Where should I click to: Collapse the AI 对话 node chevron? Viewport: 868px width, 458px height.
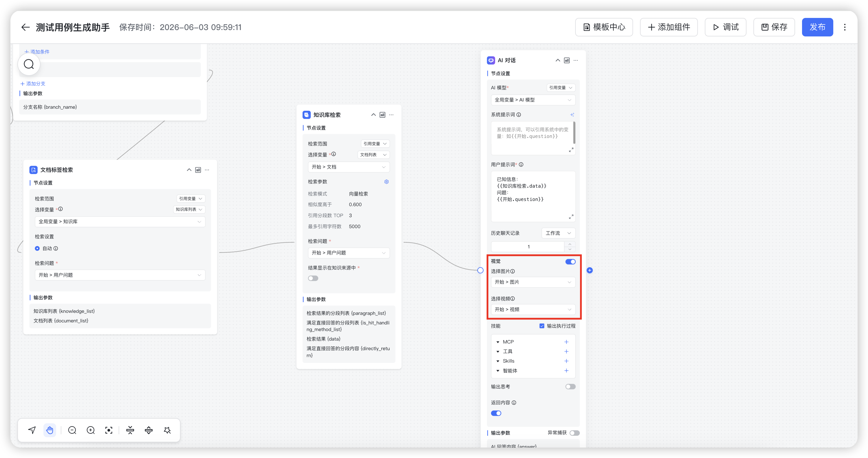click(558, 60)
